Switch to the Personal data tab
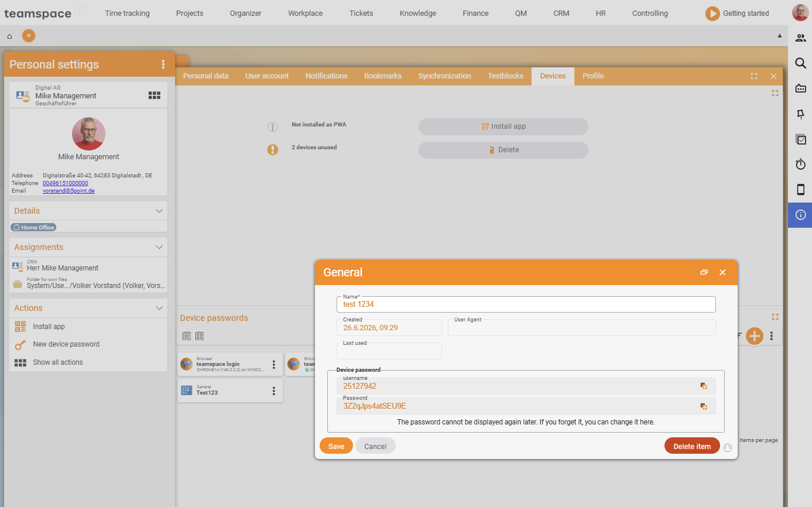 click(x=205, y=76)
